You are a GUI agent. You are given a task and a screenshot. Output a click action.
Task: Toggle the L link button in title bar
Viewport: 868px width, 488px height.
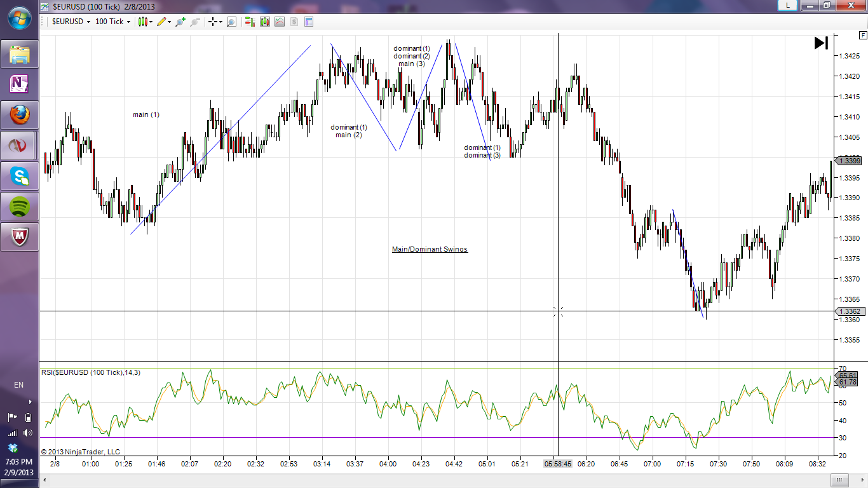[x=788, y=5]
